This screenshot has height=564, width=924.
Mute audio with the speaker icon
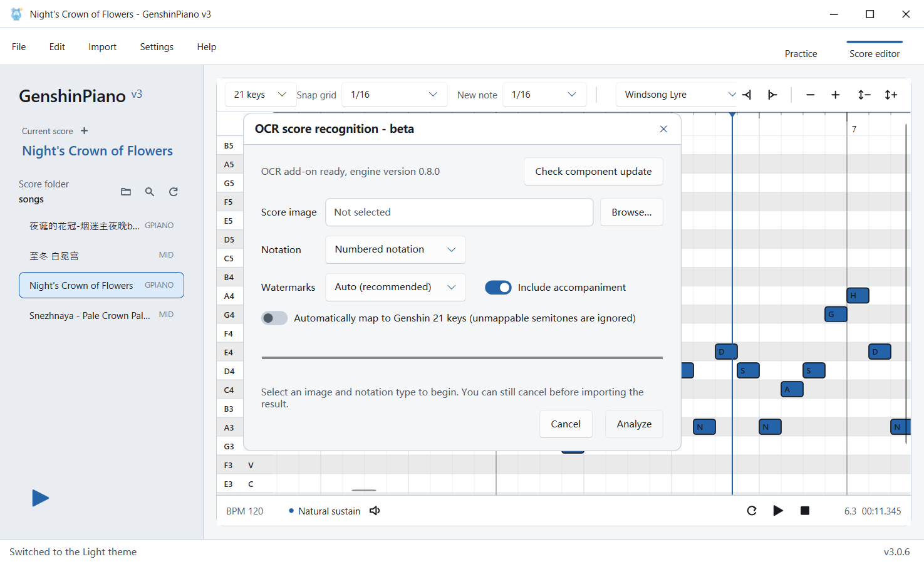(x=375, y=511)
